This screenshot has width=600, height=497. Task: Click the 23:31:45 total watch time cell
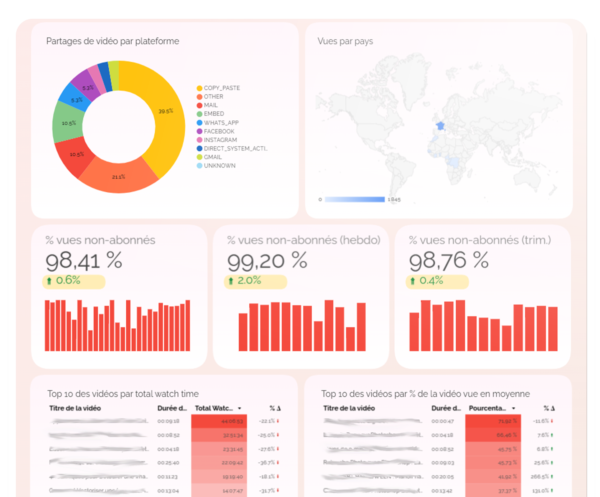[x=219, y=449]
